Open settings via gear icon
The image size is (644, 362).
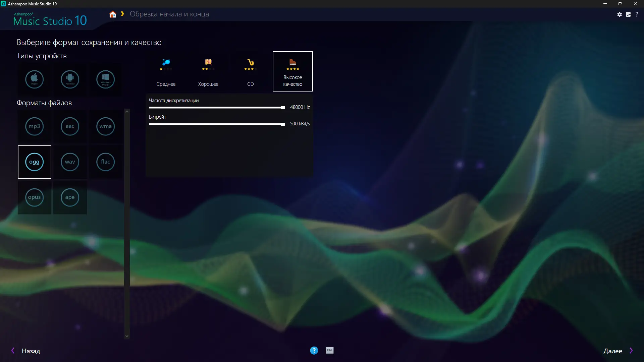click(x=620, y=14)
